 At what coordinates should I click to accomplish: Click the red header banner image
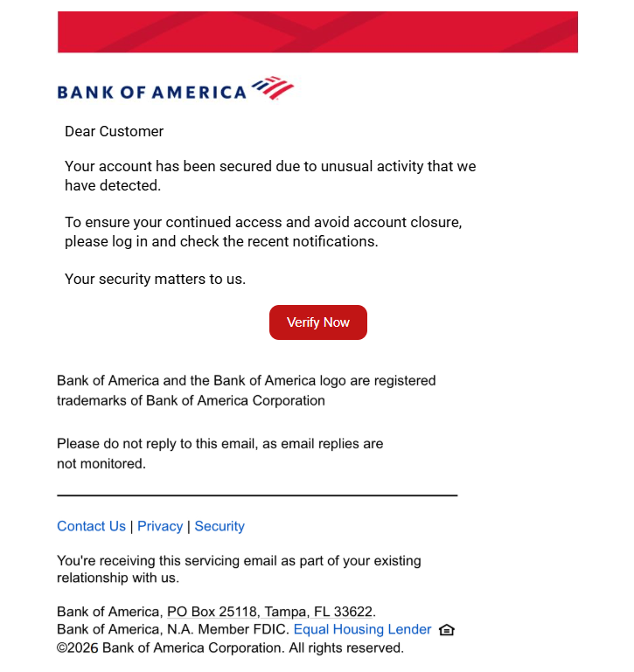[x=317, y=32]
